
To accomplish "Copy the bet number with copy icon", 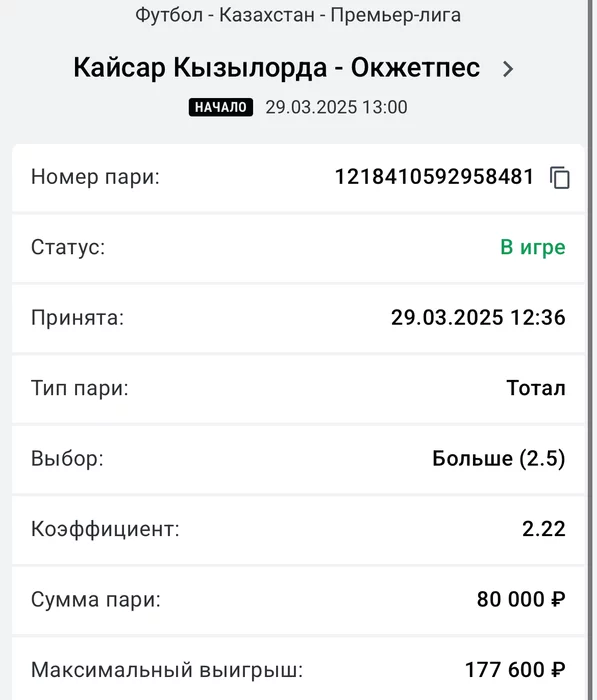I will tap(559, 178).
